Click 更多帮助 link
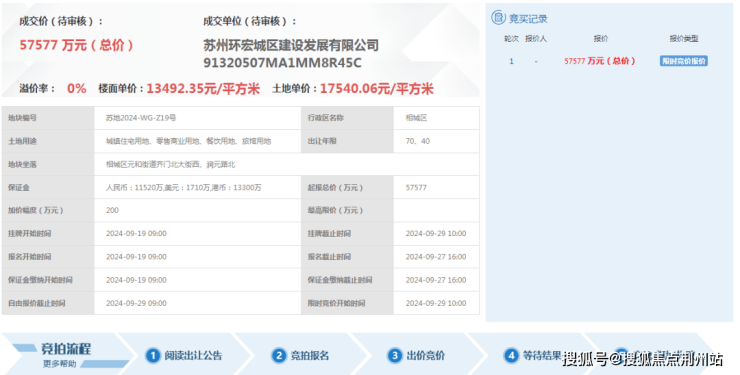The width and height of the screenshot is (740, 375). point(59,364)
